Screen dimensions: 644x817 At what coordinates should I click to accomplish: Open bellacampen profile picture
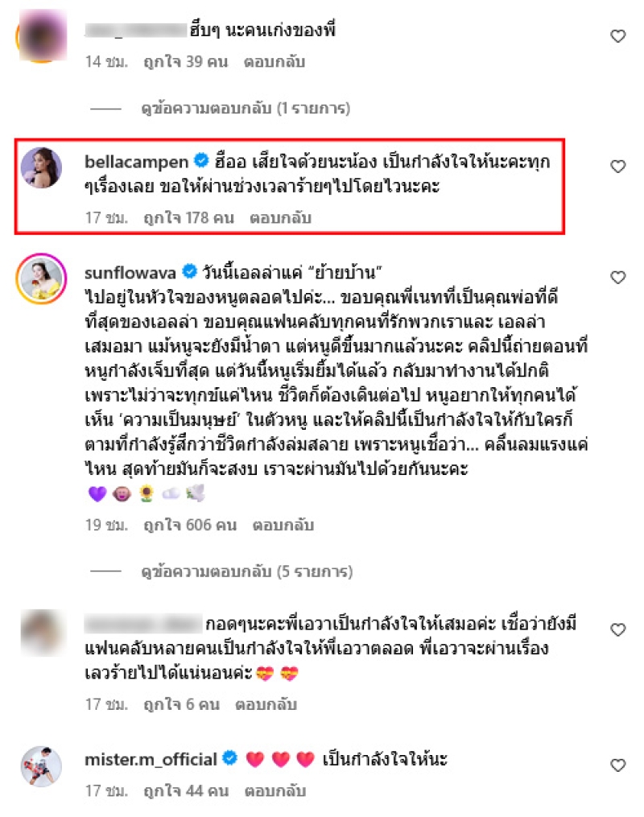click(x=41, y=167)
